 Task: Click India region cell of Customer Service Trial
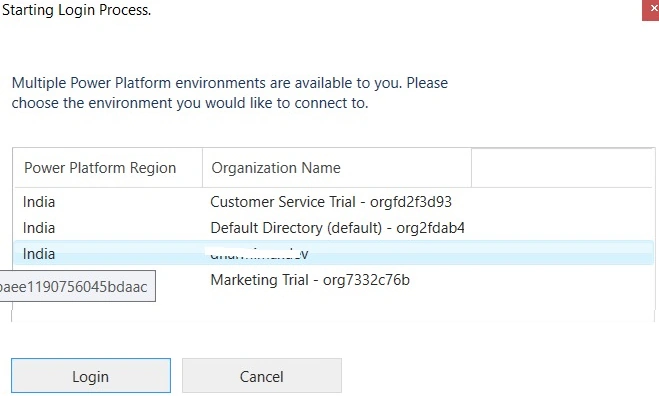[x=39, y=202]
